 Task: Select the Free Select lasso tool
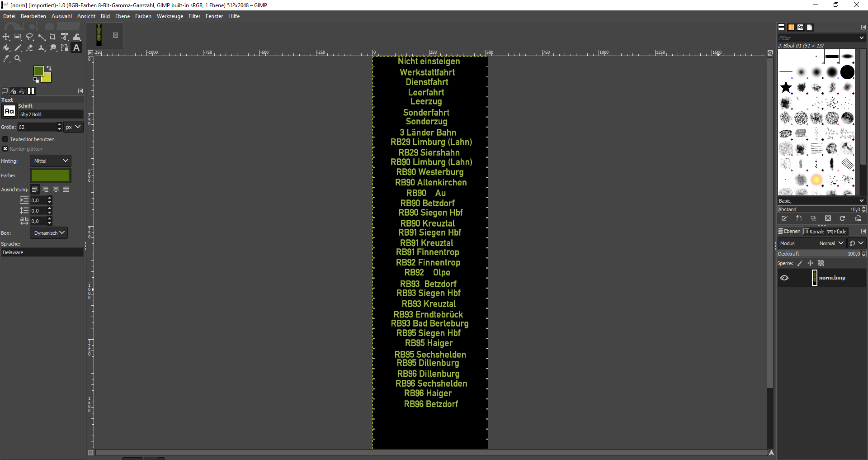click(x=30, y=37)
